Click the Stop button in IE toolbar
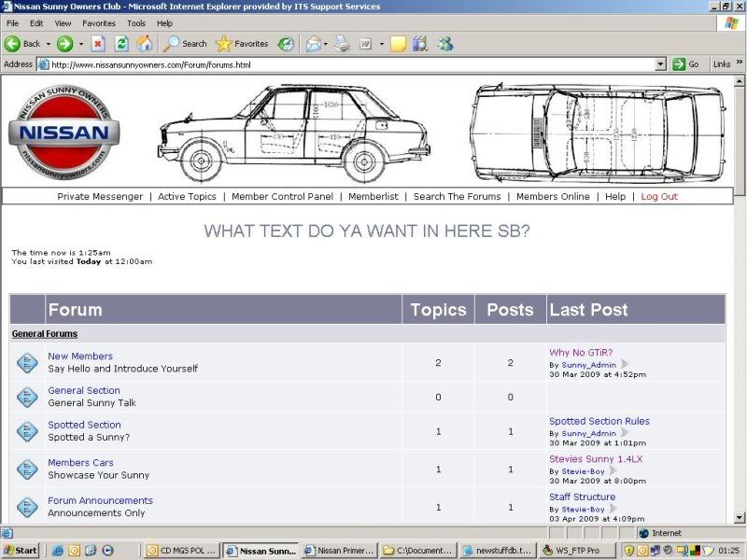The width and height of the screenshot is (747, 560). (x=98, y=44)
